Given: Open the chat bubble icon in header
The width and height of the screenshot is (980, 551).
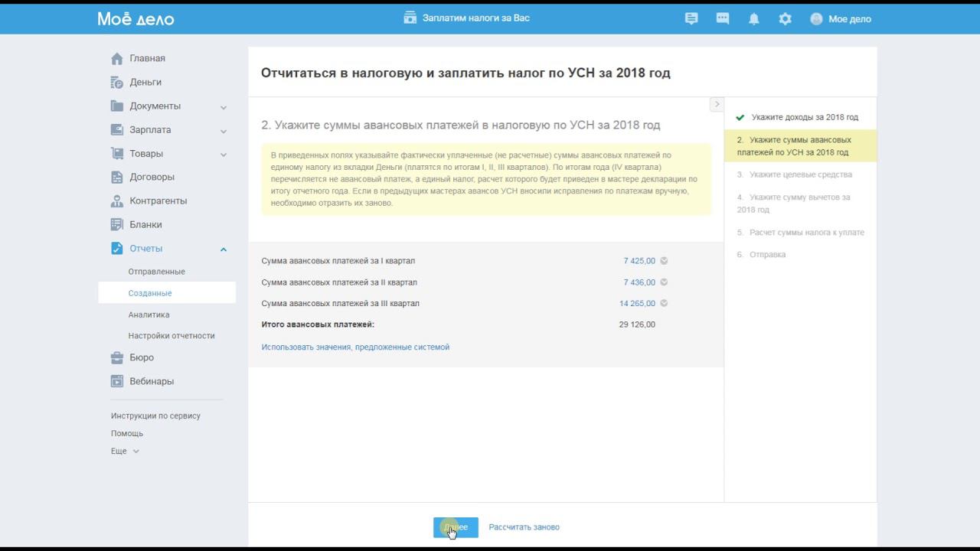Looking at the screenshot, I should pyautogui.click(x=723, y=19).
